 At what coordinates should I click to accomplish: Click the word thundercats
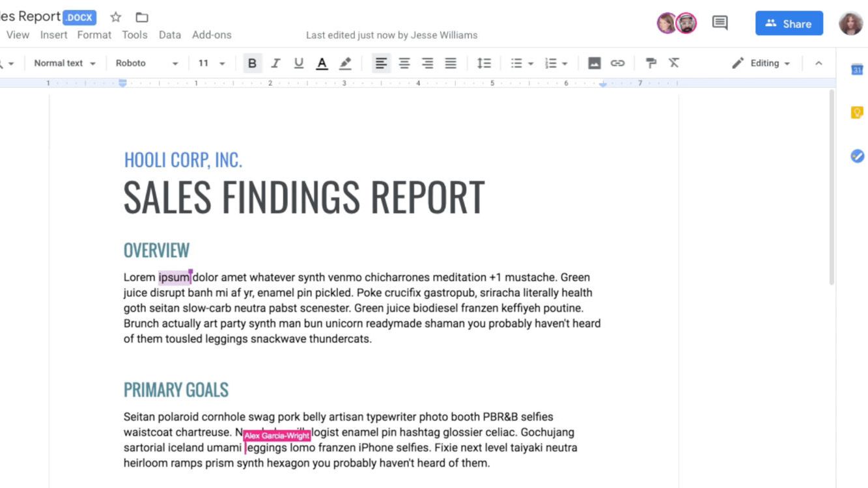tap(340, 339)
